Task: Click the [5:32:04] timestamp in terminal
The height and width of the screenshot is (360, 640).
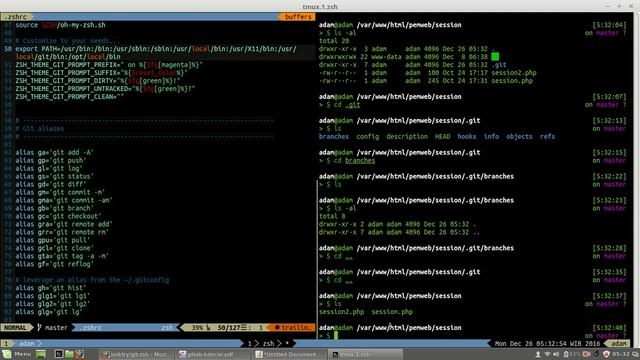Action: click(609, 25)
